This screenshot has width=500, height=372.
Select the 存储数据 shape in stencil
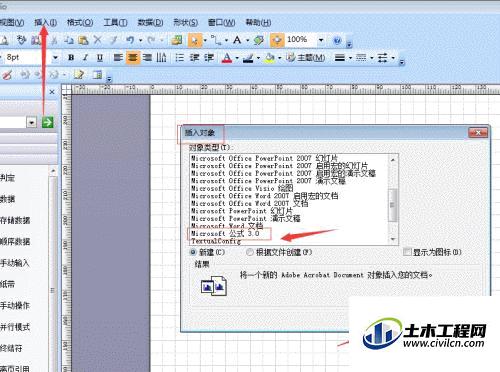point(15,220)
